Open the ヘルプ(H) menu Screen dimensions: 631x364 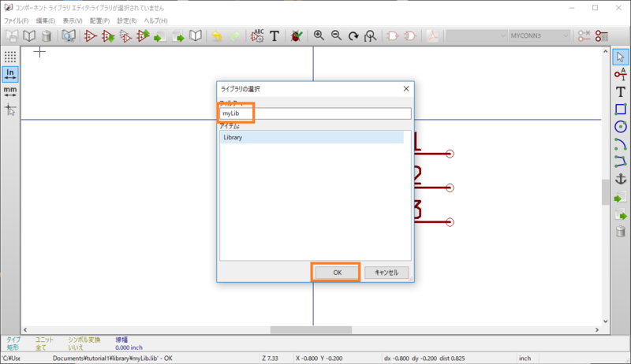tap(155, 20)
